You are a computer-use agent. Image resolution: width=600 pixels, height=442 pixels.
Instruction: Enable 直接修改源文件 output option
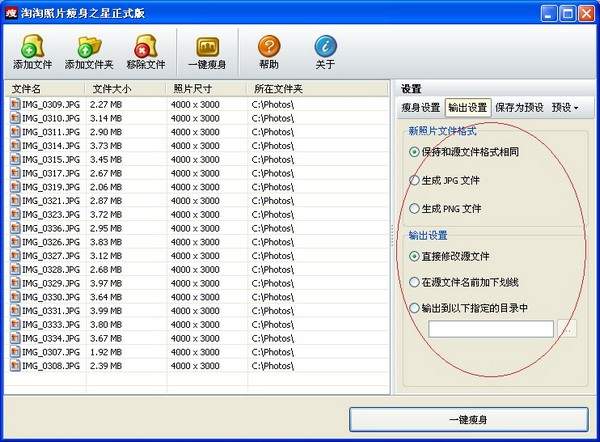click(x=414, y=256)
